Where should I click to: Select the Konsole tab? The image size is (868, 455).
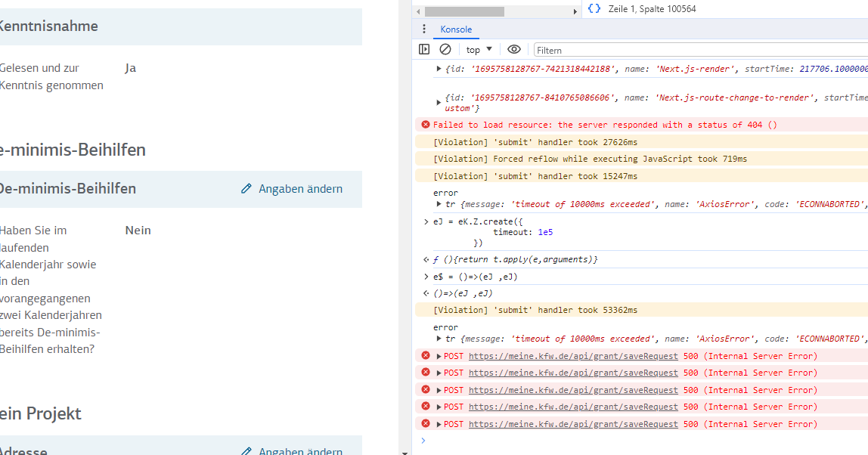click(x=456, y=29)
